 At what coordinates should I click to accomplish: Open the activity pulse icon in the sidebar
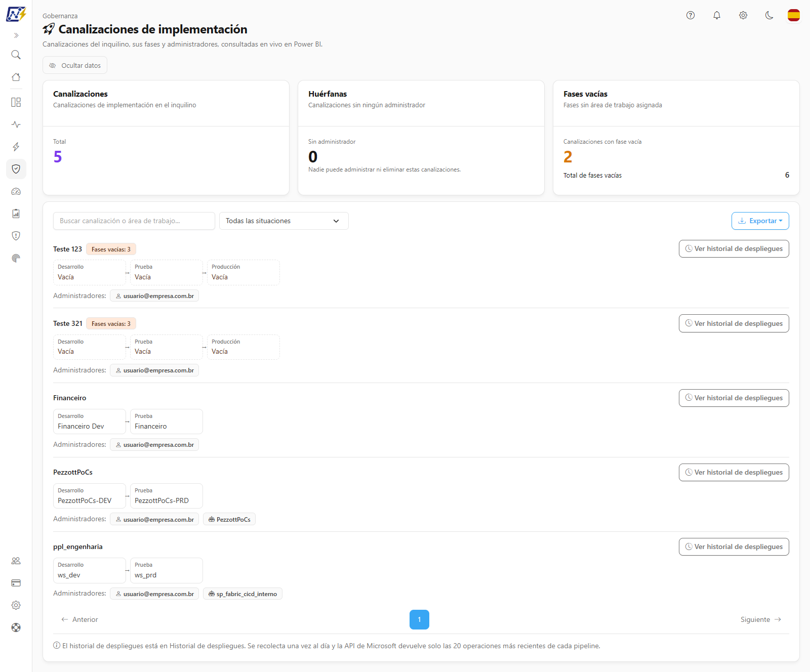(16, 124)
